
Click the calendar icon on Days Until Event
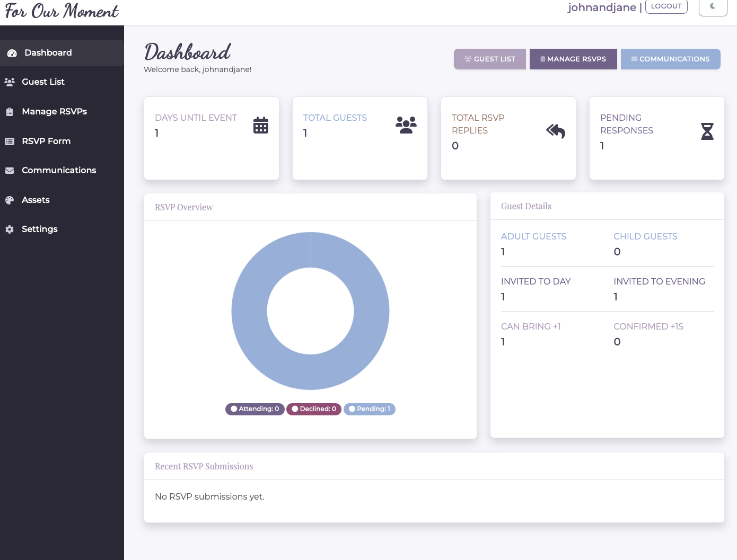(260, 125)
